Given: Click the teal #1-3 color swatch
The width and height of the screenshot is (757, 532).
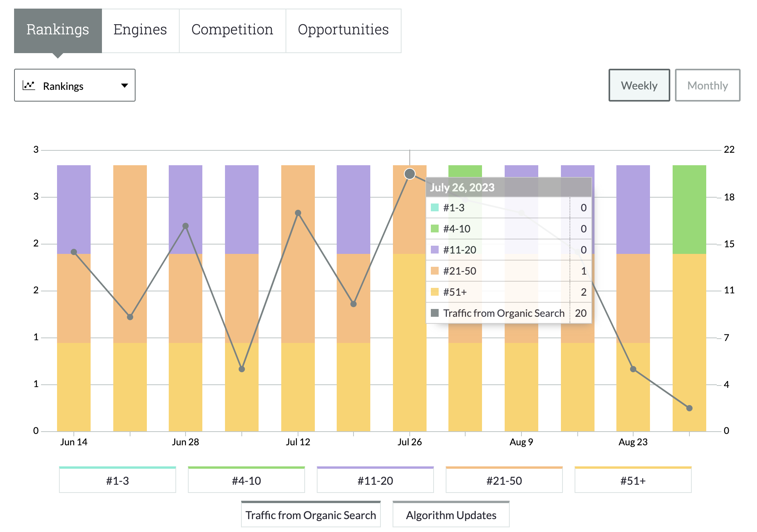Looking at the screenshot, I should click(x=118, y=467).
